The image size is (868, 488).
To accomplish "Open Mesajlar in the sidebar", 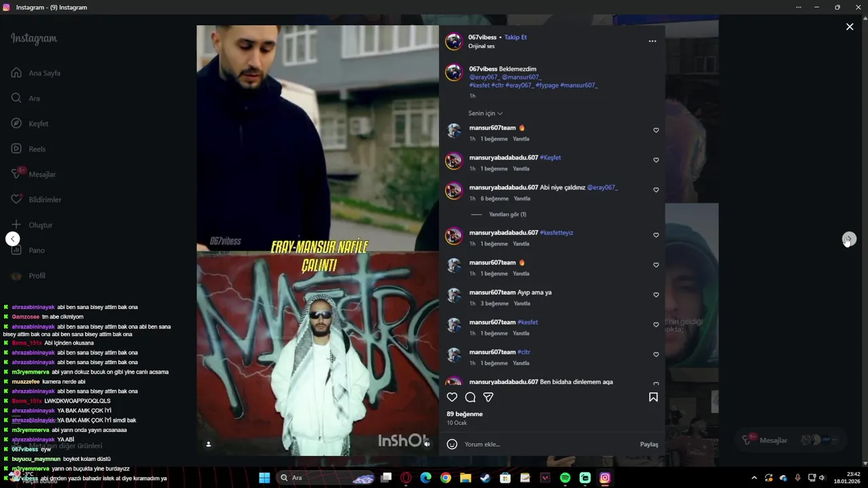I will pos(33,174).
